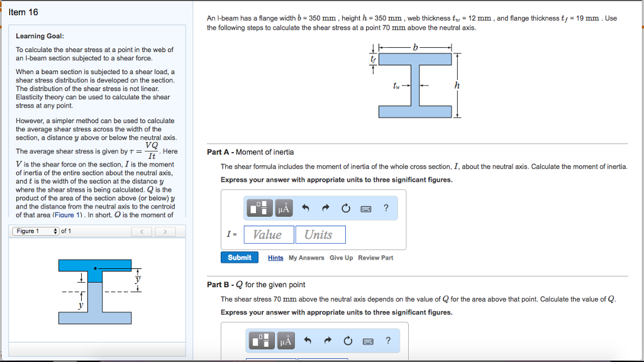
Task: Click the τ = VQ/It formula
Action: click(x=144, y=151)
